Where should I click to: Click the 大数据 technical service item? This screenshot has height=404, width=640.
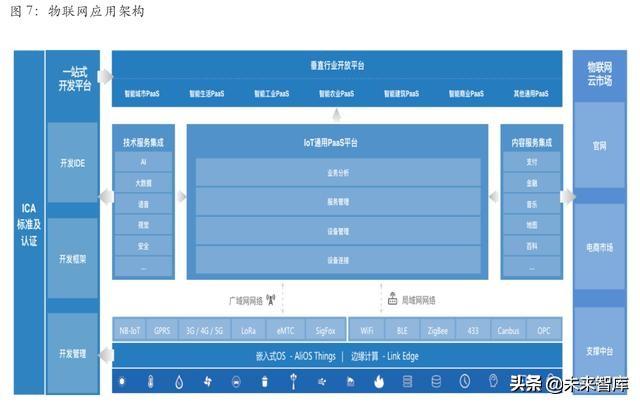(x=143, y=182)
